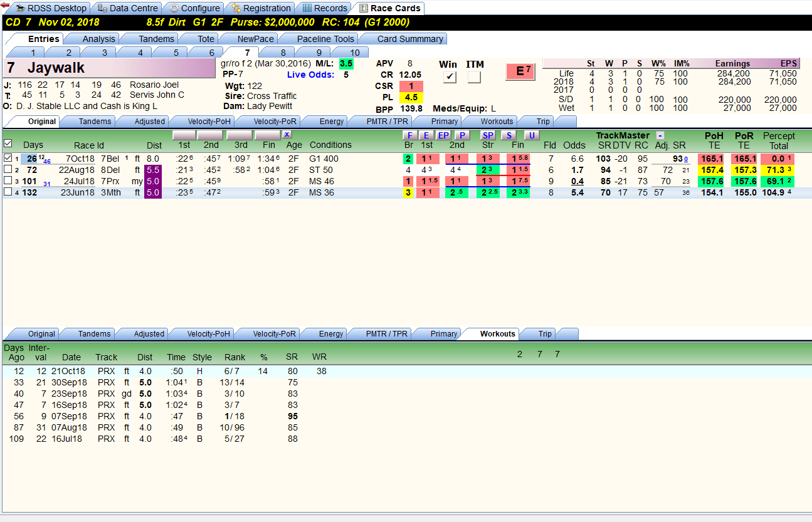Click trainer name Servis John C
Image resolution: width=812 pixels, height=522 pixels.
coord(157,95)
